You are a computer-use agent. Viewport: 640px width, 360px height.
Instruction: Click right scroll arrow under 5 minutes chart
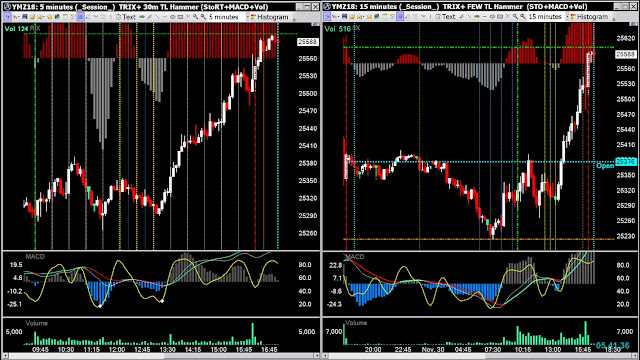point(317,356)
